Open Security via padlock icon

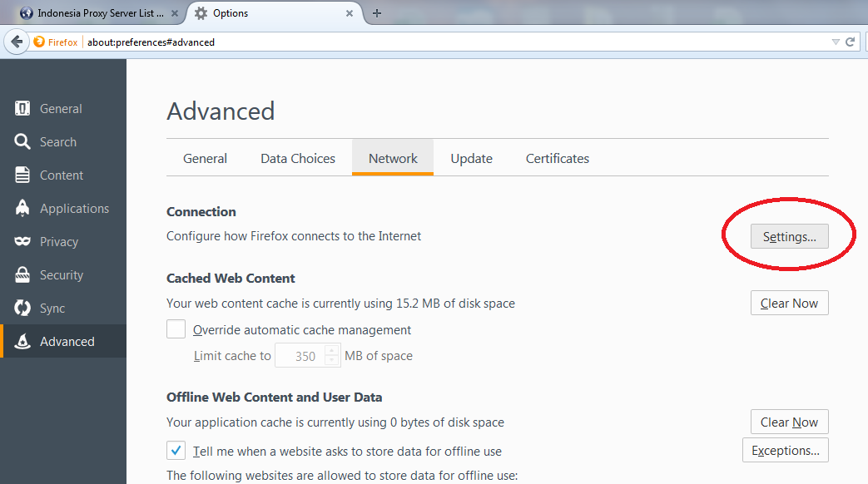(x=23, y=275)
